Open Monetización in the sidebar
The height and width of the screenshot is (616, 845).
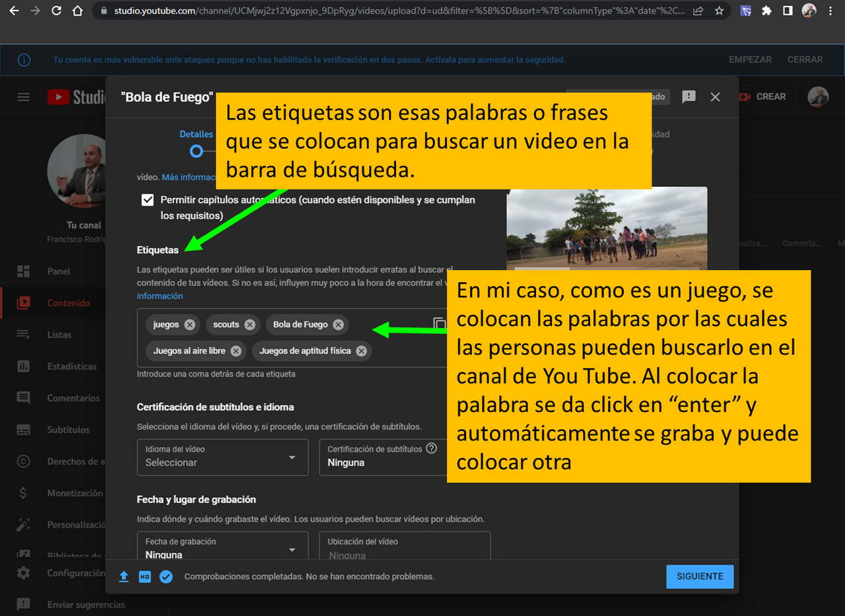[53, 493]
